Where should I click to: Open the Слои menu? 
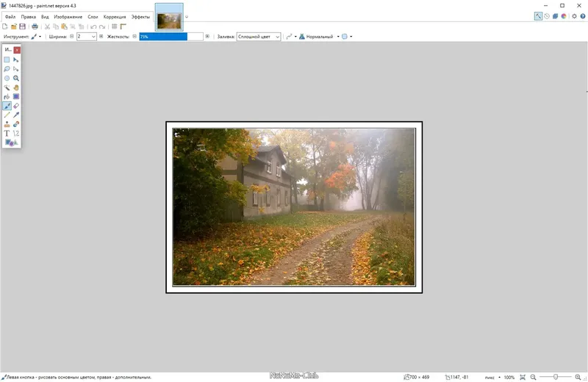93,16
